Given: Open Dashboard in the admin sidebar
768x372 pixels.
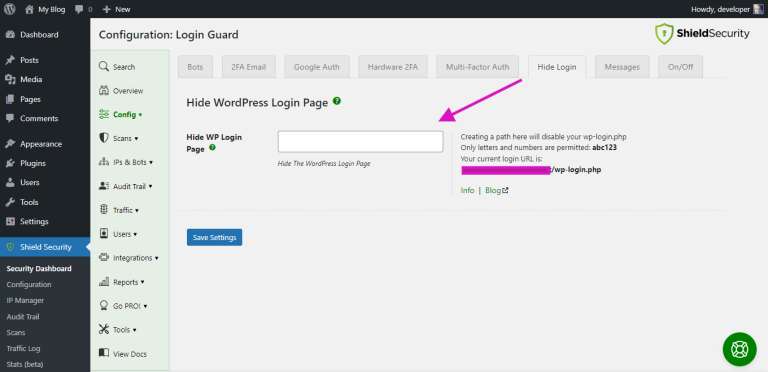Looking at the screenshot, I should pos(39,35).
